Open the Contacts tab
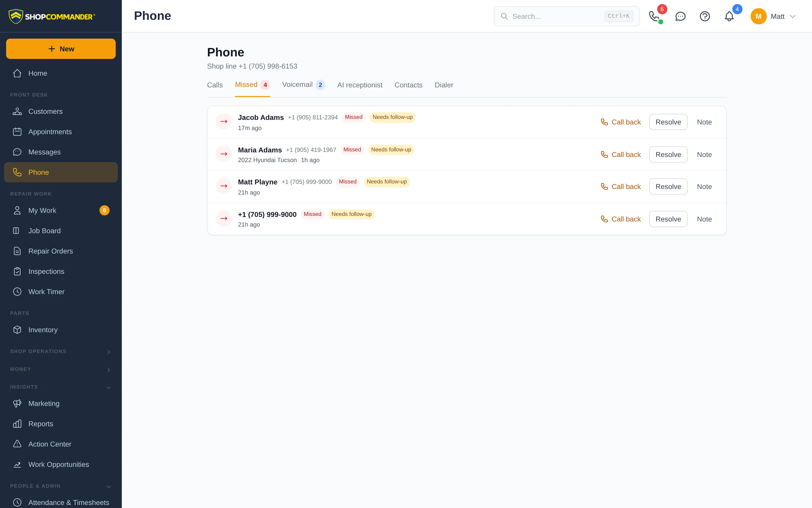This screenshot has width=812, height=508. (408, 85)
